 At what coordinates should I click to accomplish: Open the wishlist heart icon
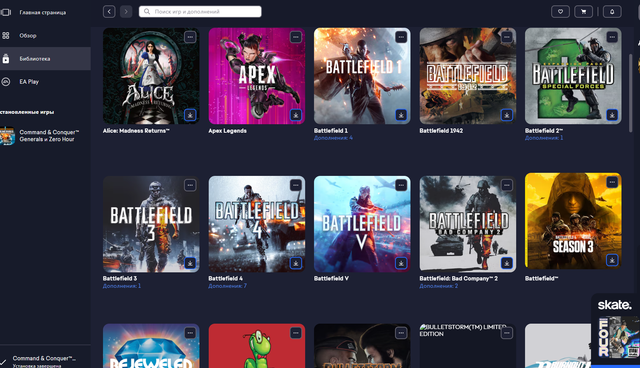(x=560, y=12)
